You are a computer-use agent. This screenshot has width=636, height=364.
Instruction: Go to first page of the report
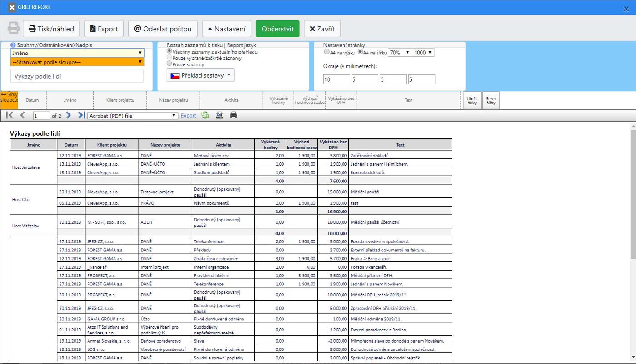click(10, 115)
